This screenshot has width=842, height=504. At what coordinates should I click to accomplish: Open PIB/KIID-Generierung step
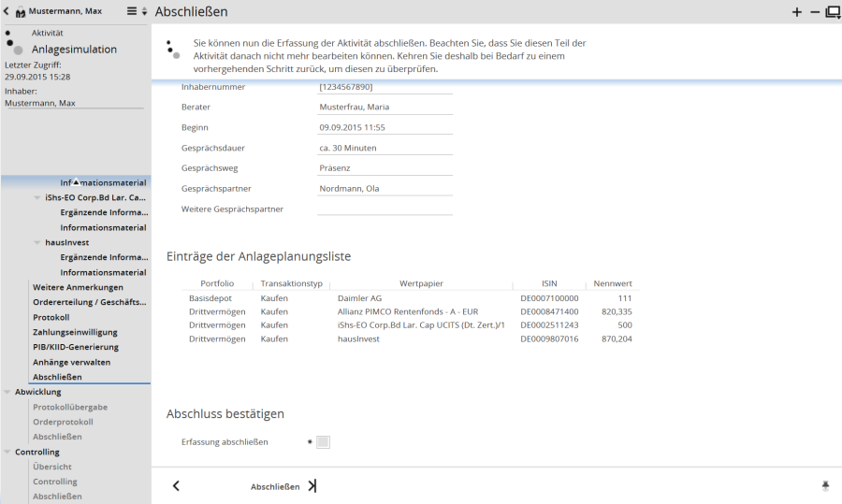tap(75, 347)
